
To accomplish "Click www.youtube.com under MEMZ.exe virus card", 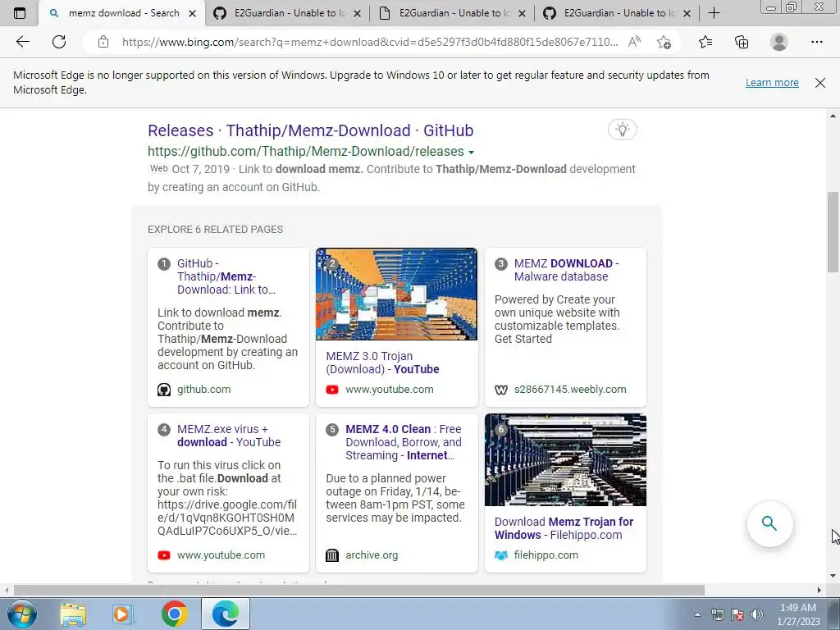I will point(221,555).
